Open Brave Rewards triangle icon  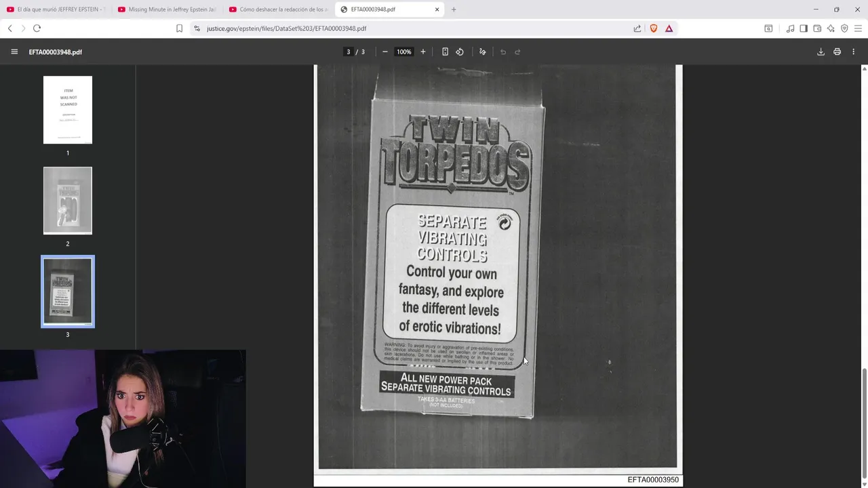click(669, 28)
